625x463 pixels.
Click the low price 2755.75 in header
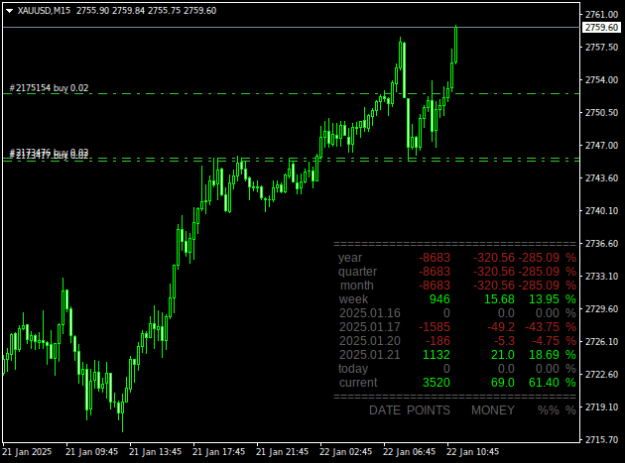click(x=164, y=11)
